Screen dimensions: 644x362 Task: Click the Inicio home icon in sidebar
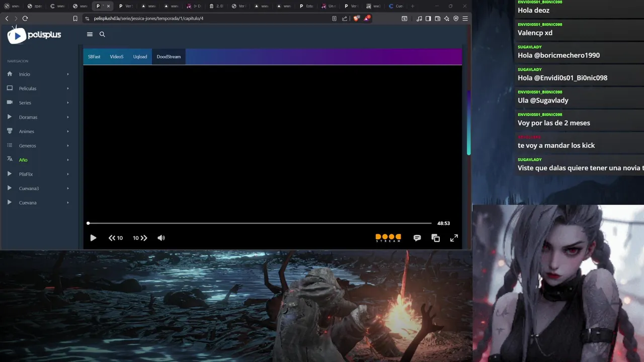click(10, 74)
